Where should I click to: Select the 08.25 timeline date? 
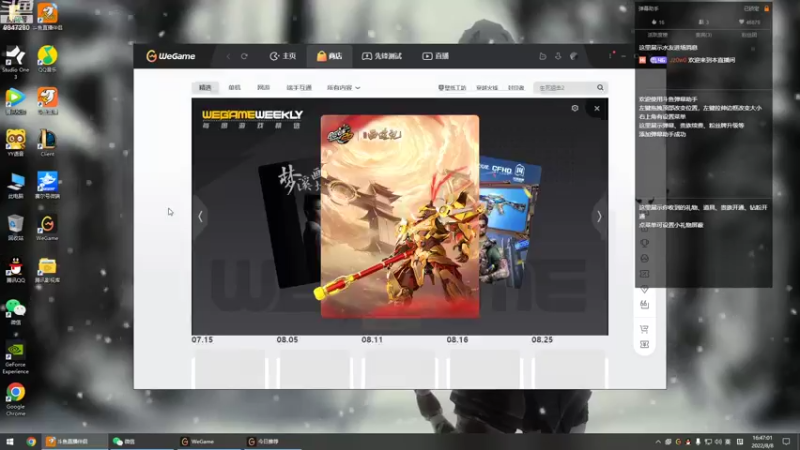click(542, 340)
